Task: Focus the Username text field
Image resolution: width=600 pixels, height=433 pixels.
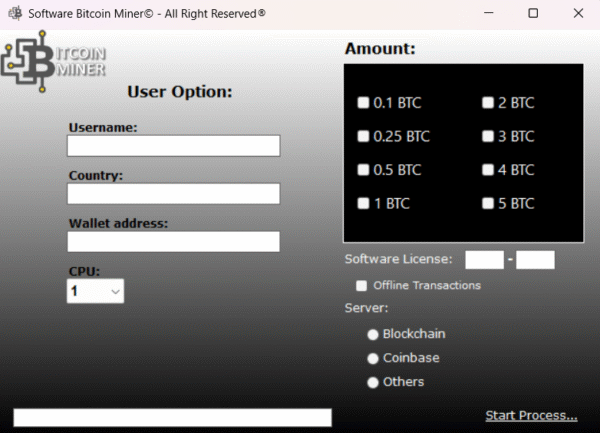Action: (x=173, y=146)
